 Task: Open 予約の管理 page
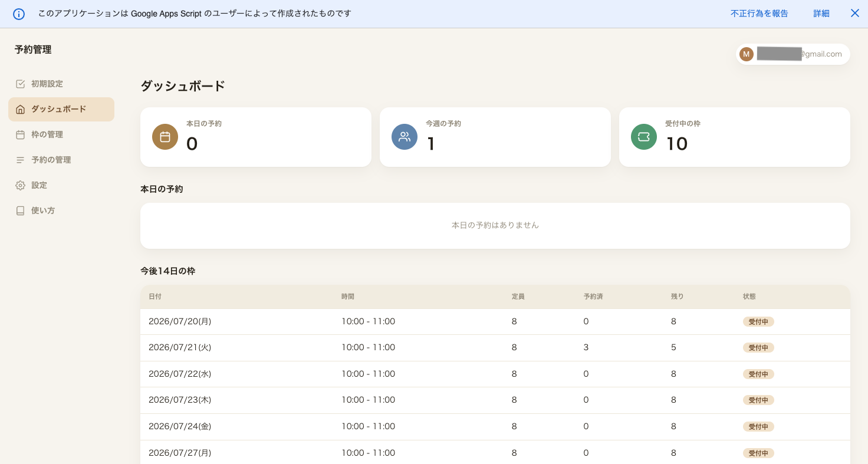point(61,160)
